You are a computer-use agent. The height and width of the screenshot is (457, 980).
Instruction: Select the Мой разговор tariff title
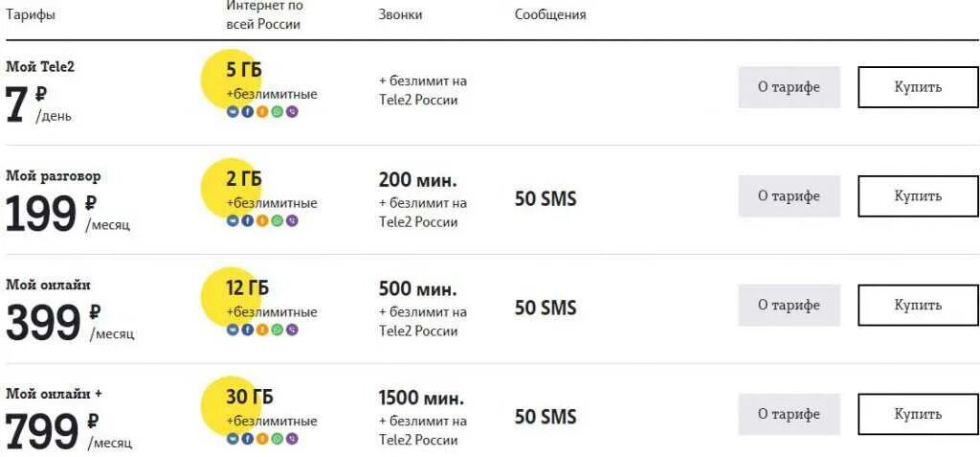click(x=54, y=177)
